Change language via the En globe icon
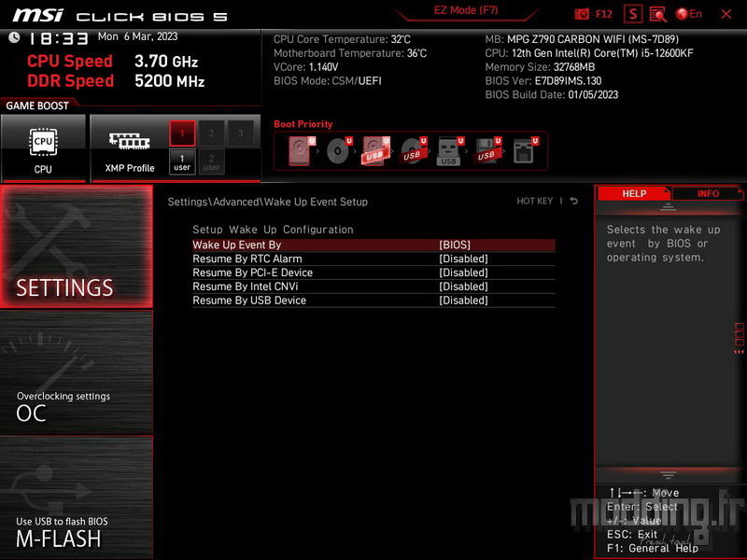 689,14
